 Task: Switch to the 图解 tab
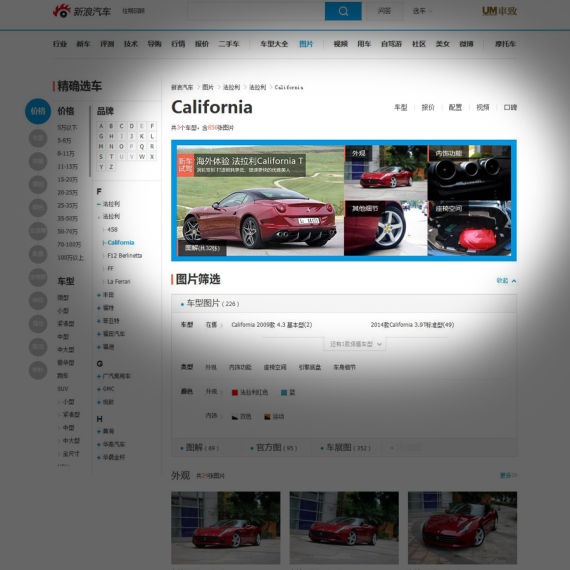[x=200, y=447]
